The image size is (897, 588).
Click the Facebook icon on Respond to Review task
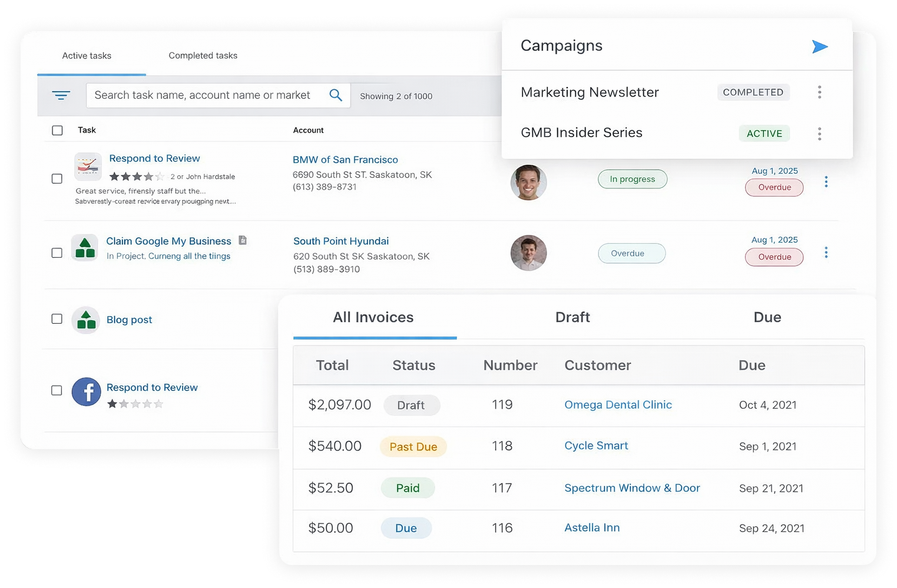86,391
